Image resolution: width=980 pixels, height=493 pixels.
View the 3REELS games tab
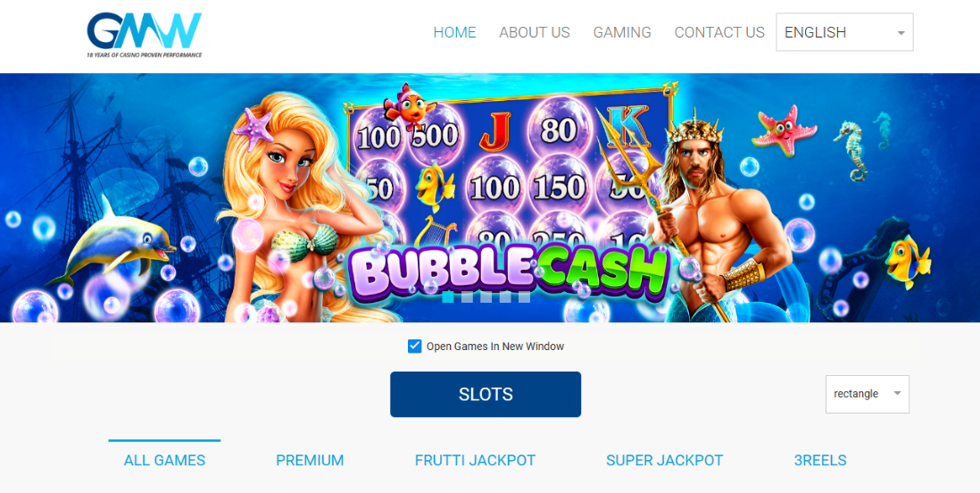(820, 461)
